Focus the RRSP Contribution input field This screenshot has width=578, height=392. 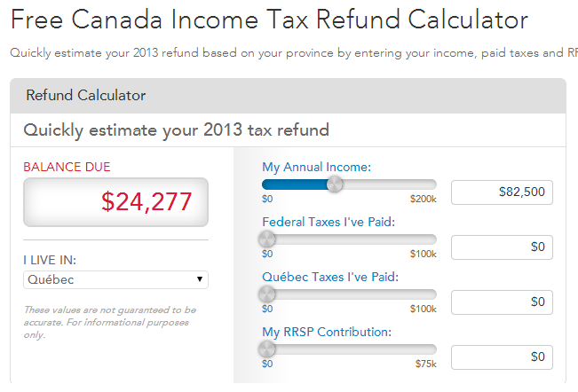(x=502, y=357)
